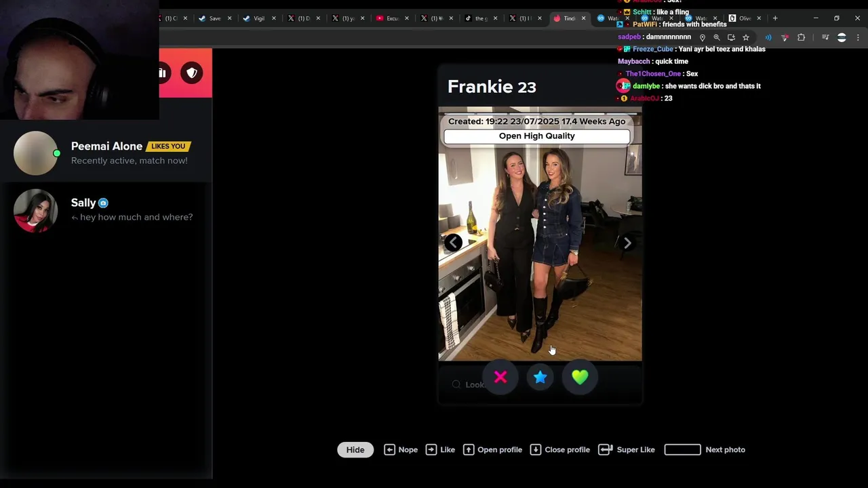Click the Next photo spacebar key
The height and width of the screenshot is (488, 868).
[682, 449]
